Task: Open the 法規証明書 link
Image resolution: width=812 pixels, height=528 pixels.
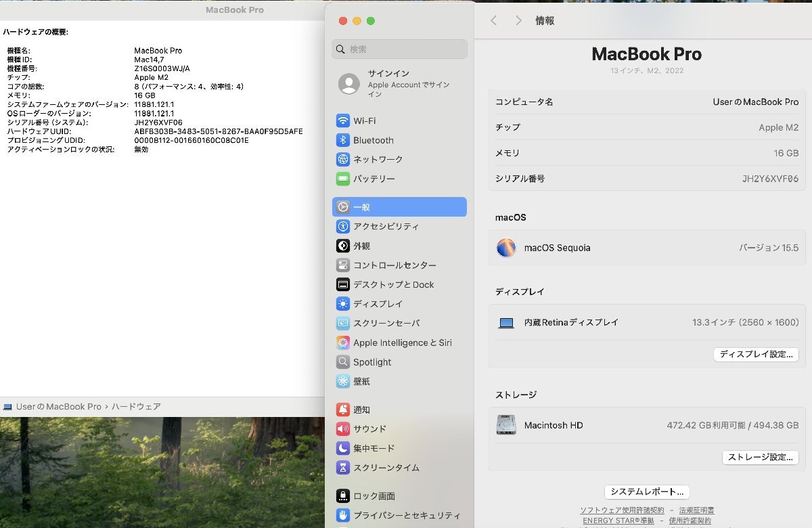Action: coord(696,510)
